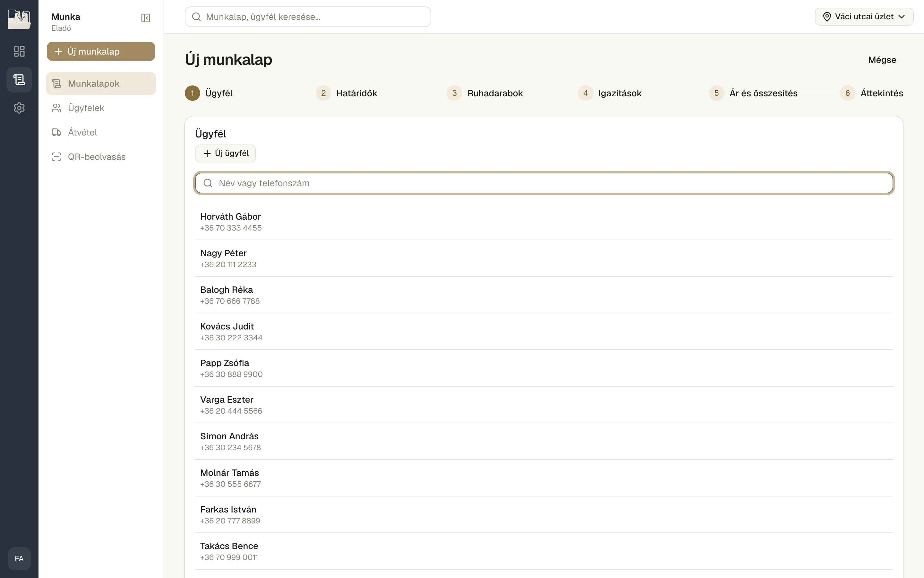
Task: Focus the Munkalap, ügyfél keresése search box
Action: tap(308, 17)
